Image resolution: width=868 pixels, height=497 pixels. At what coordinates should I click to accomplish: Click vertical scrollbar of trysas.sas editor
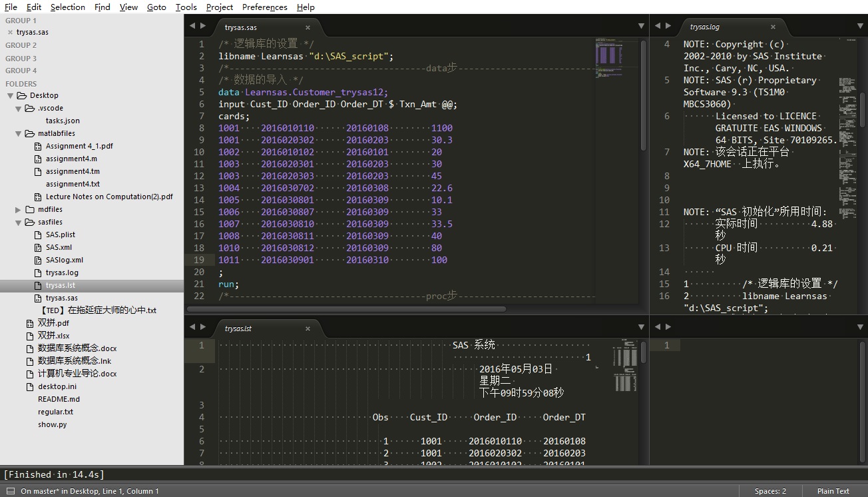644,96
